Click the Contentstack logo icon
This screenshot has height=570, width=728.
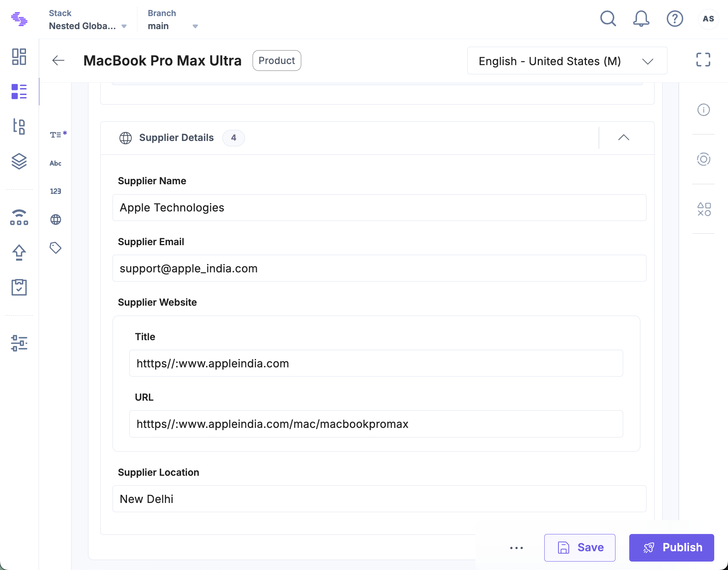pos(19,19)
